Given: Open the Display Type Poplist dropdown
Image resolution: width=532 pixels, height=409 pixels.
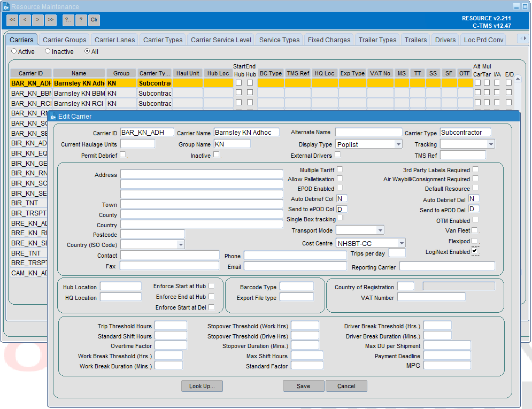Looking at the screenshot, I should pos(398,144).
